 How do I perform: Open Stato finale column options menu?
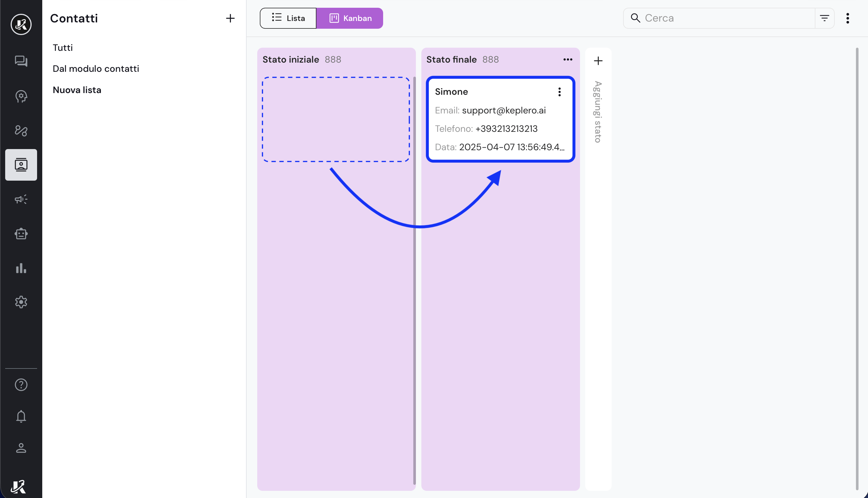click(567, 59)
